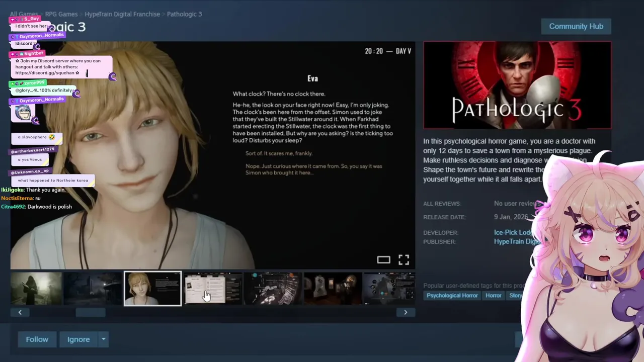Click the right arrow of thumbnail strip
The height and width of the screenshot is (362, 644).
(x=406, y=312)
